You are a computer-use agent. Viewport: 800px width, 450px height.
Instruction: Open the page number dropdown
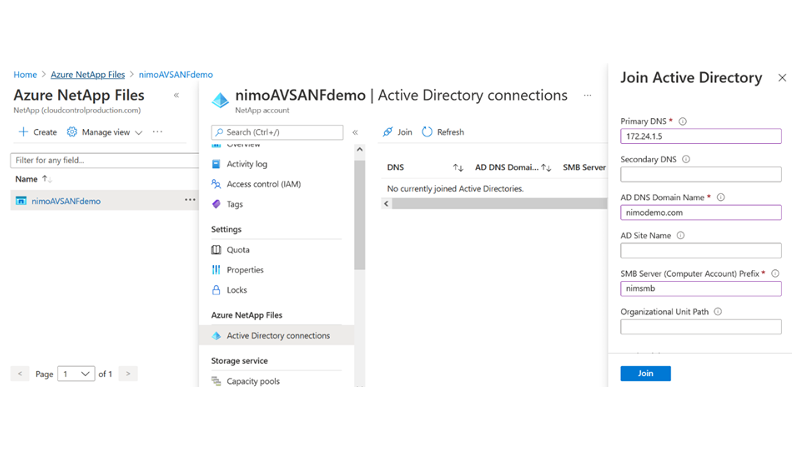[x=76, y=374]
